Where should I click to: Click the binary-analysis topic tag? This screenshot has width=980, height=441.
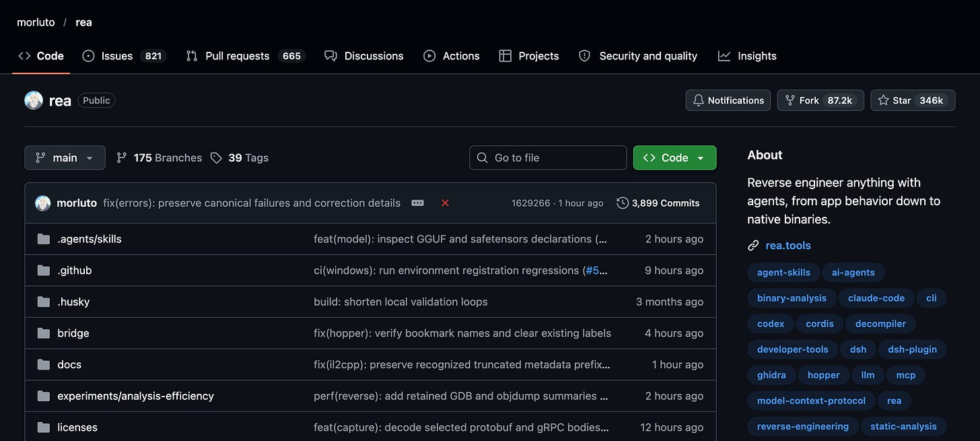792,298
